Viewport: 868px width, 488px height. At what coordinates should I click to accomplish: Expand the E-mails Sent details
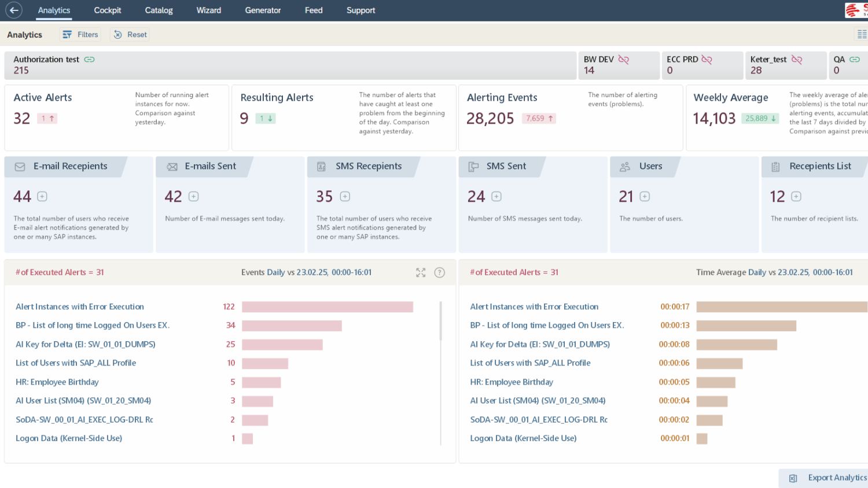(194, 197)
